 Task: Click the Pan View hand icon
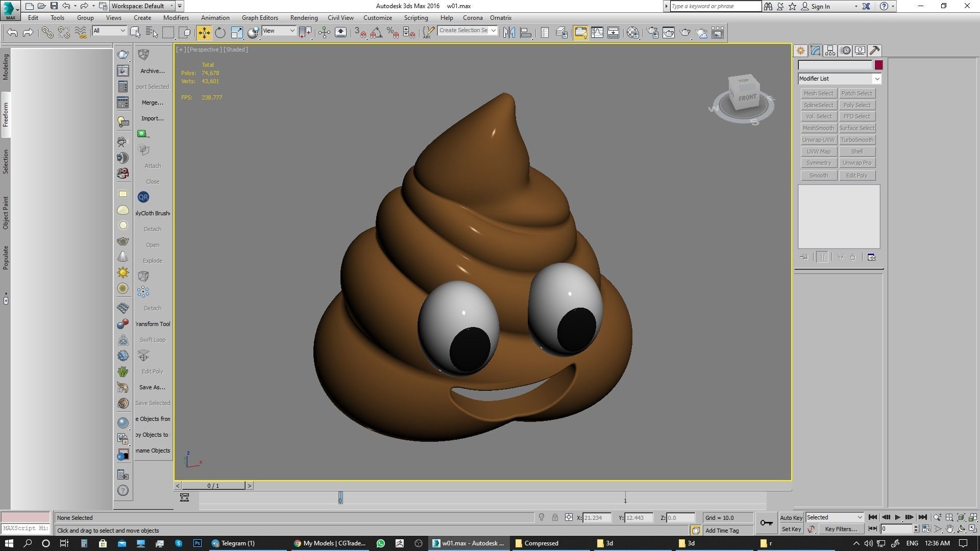click(x=949, y=529)
